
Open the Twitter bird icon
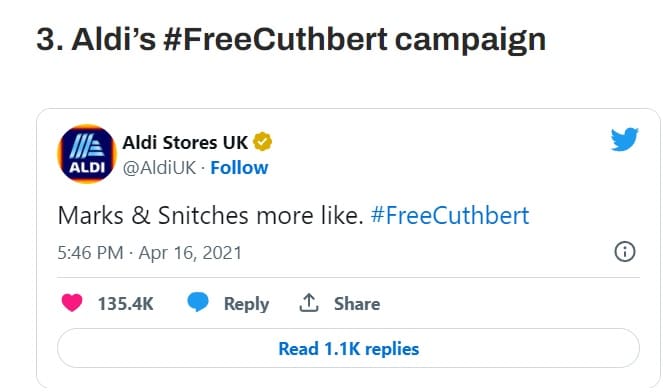pyautogui.click(x=624, y=139)
